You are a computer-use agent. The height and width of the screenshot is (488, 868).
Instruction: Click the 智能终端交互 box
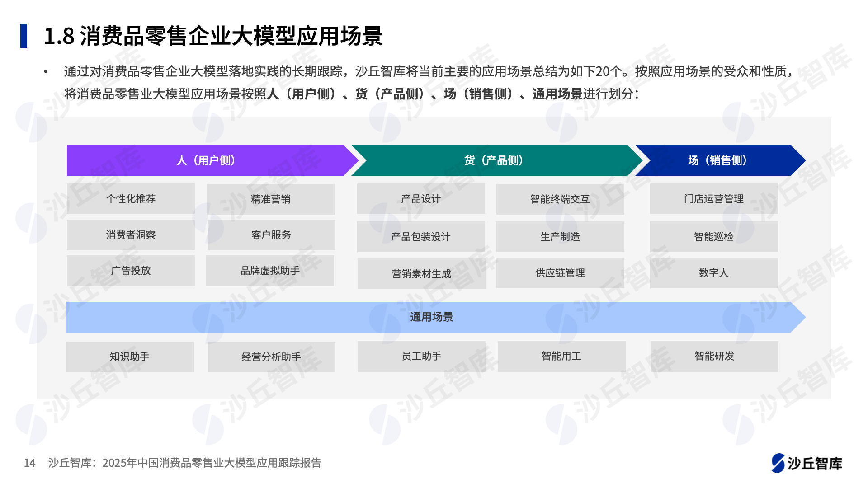tap(560, 199)
